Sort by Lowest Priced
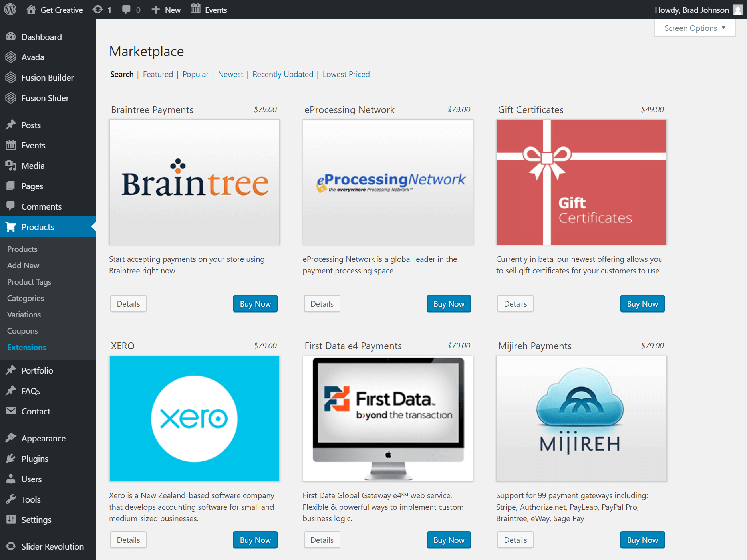Image resolution: width=747 pixels, height=560 pixels. 346,74
